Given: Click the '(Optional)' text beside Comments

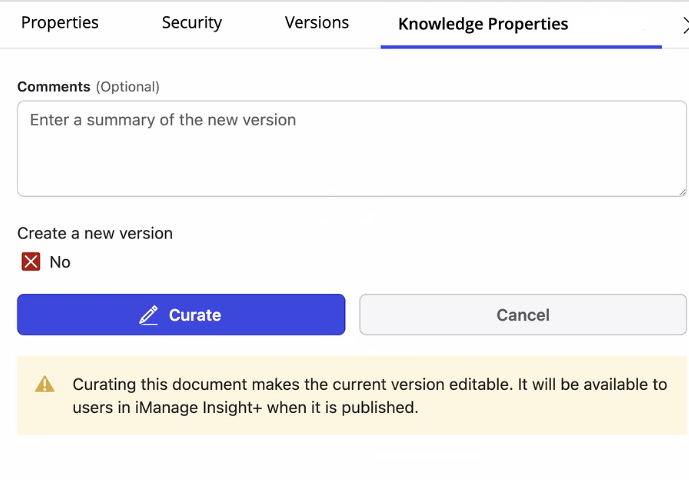Looking at the screenshot, I should tap(127, 87).
